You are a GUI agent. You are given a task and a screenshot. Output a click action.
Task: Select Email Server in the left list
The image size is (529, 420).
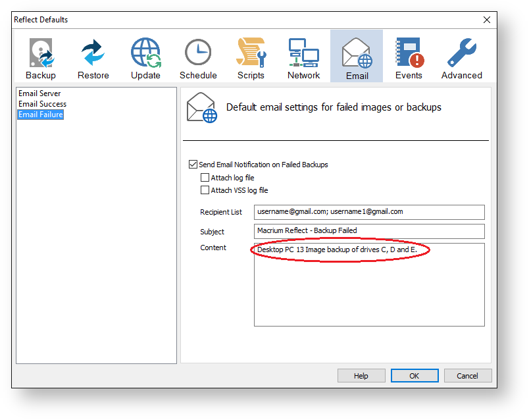coord(39,93)
